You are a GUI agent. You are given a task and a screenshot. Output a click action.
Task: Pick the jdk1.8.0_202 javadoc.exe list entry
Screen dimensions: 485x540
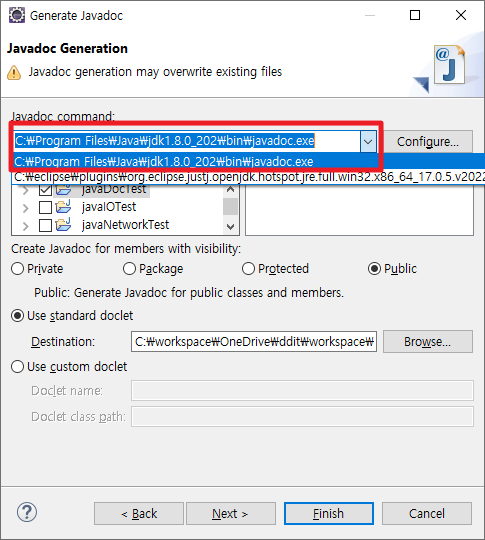[x=248, y=161]
